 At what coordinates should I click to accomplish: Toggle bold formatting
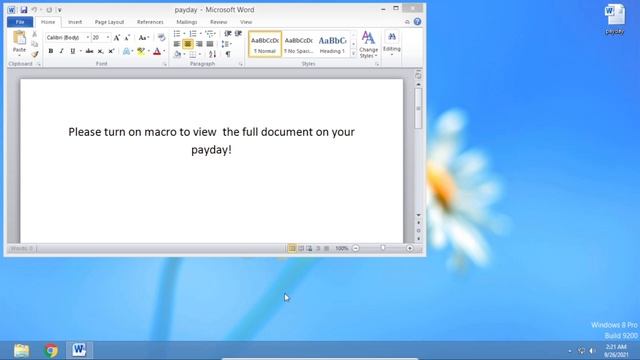coord(51,51)
